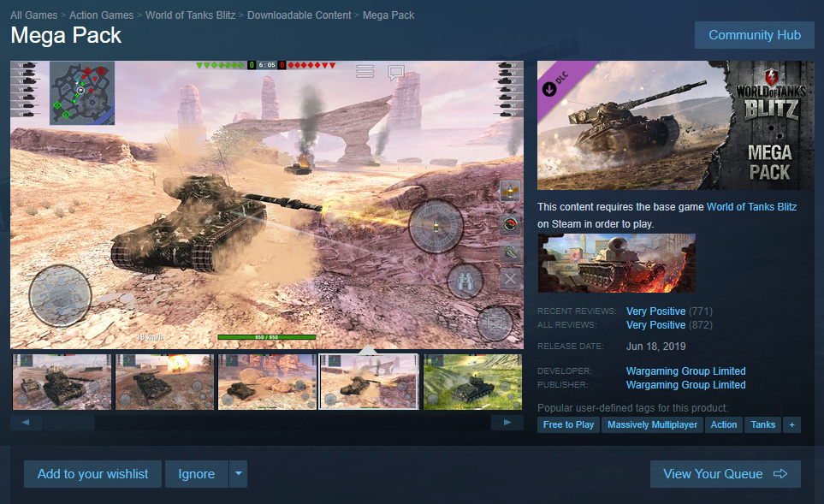This screenshot has width=824, height=504.
Task: Click the battle timer 6:05
Action: pyautogui.click(x=267, y=65)
